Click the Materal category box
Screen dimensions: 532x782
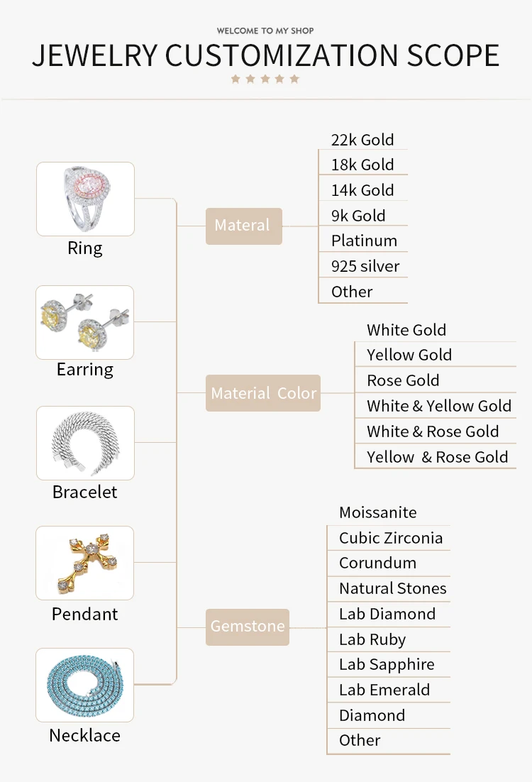pyautogui.click(x=244, y=226)
